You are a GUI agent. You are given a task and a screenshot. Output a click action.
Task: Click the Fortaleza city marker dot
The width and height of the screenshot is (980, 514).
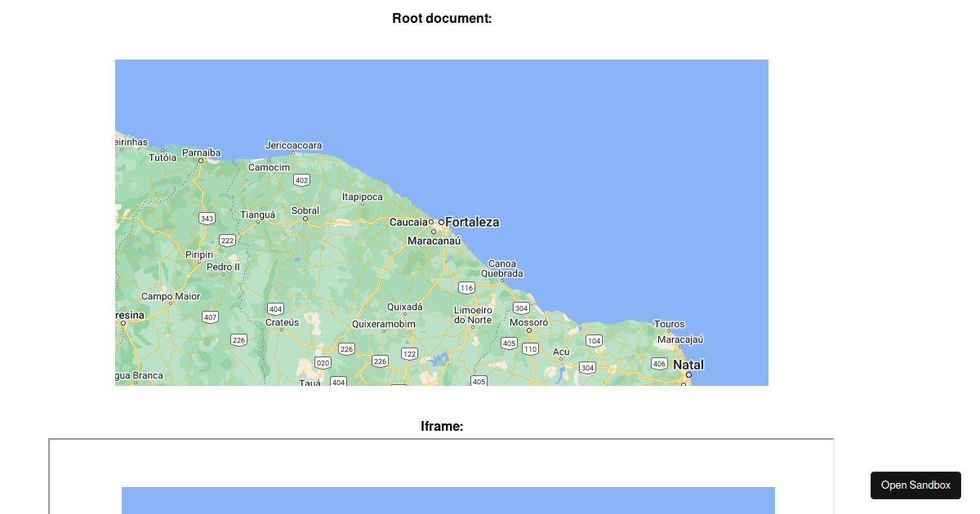(x=443, y=222)
